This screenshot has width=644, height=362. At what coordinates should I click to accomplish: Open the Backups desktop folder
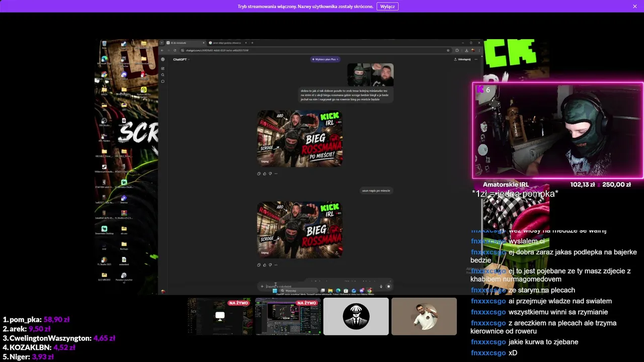[124, 245]
